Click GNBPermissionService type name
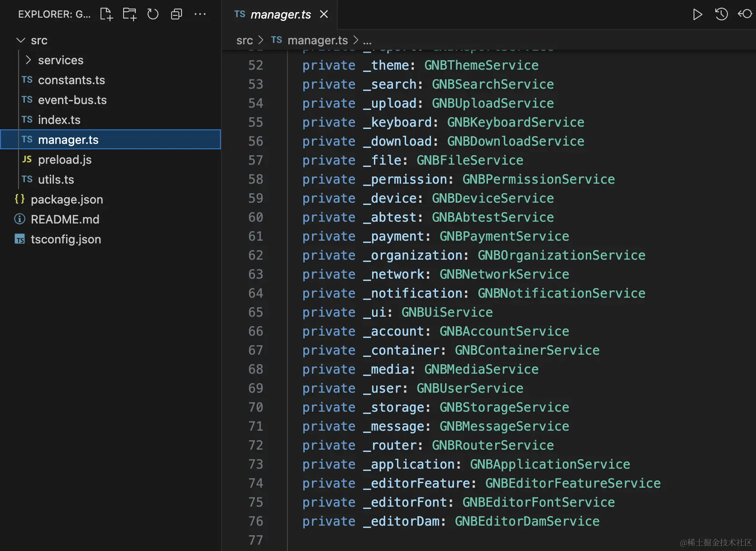 tap(539, 179)
